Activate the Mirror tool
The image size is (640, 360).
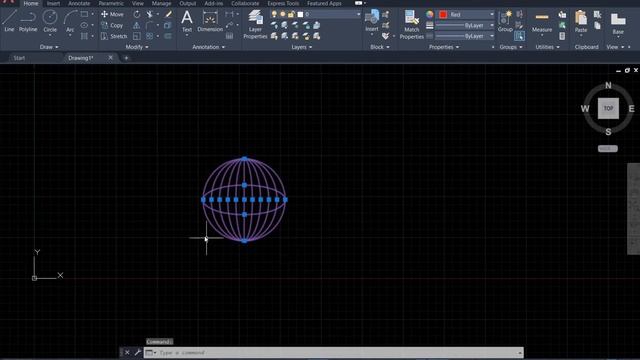tap(137, 25)
